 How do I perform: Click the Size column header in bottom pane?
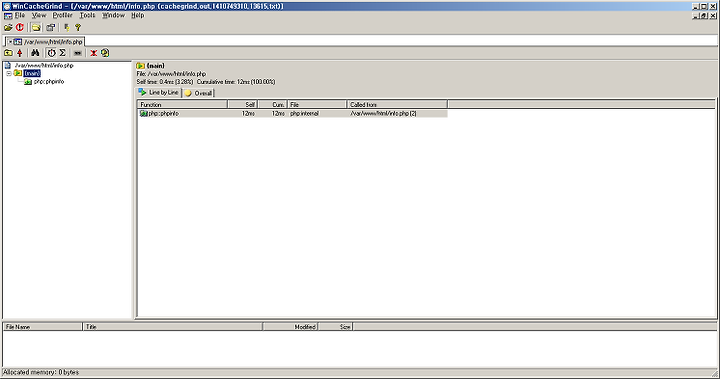tap(335, 327)
